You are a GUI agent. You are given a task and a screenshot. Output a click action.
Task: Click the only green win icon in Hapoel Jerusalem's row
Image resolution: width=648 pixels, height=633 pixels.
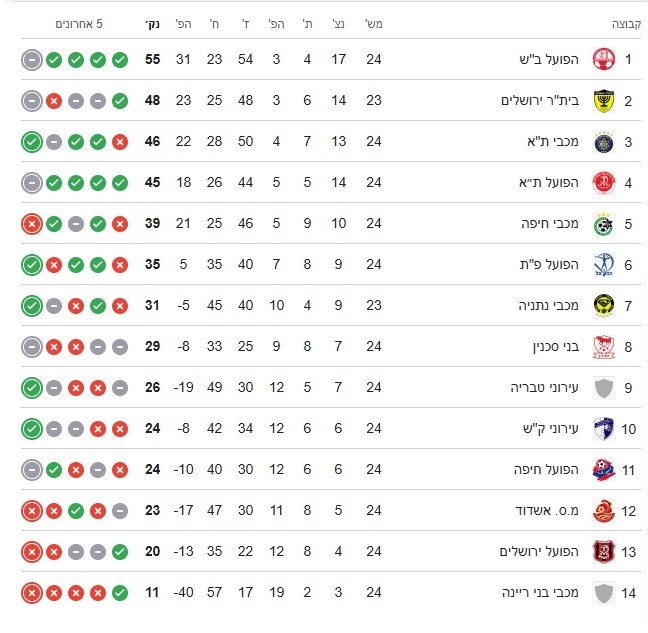(x=120, y=552)
